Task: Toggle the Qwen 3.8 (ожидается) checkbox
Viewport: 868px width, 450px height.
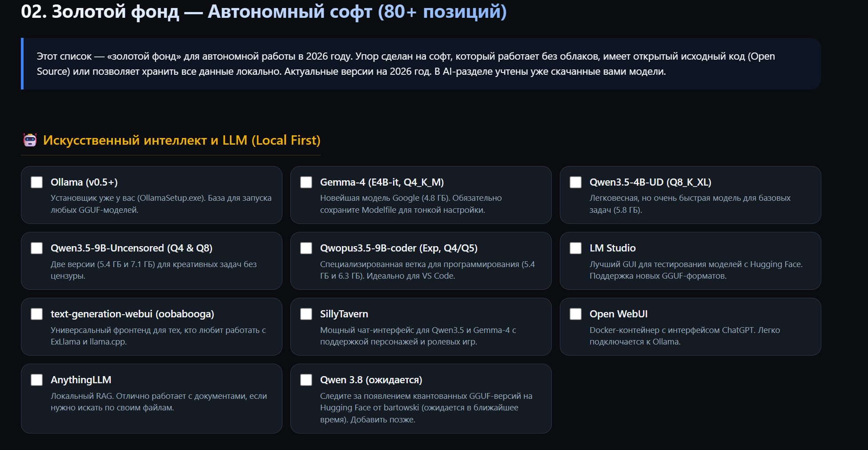Action: (306, 380)
